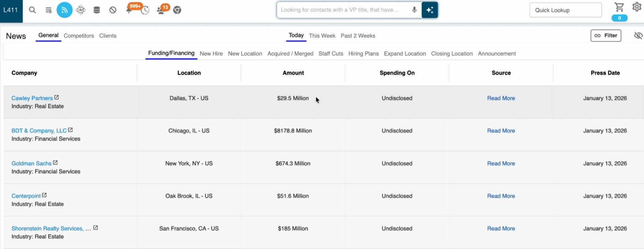Image resolution: width=644 pixels, height=249 pixels.
Task: Click Read More for Cawley Partners
Action: click(501, 98)
